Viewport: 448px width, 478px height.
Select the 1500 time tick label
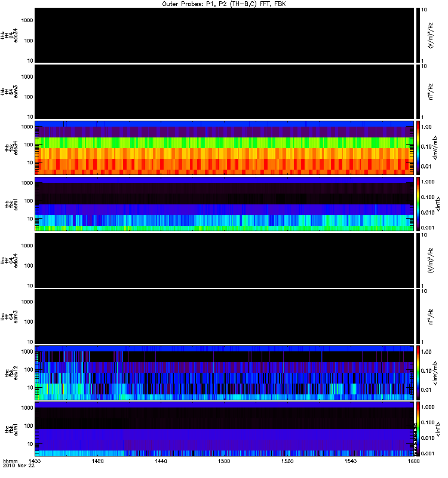click(x=224, y=461)
